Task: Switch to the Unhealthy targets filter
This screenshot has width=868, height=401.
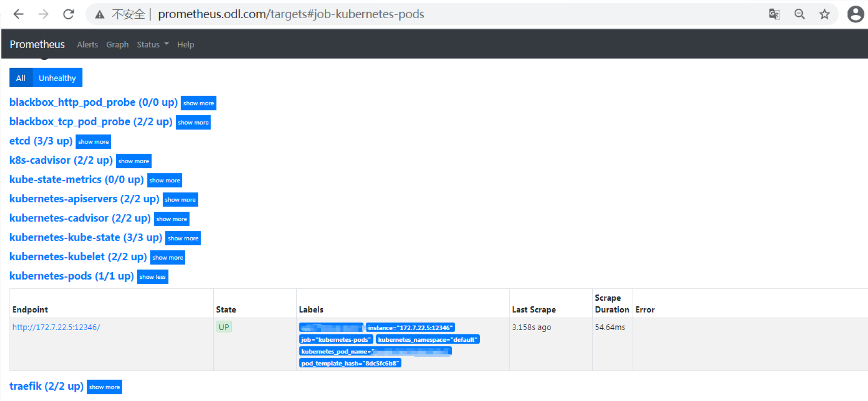Action: [x=57, y=78]
